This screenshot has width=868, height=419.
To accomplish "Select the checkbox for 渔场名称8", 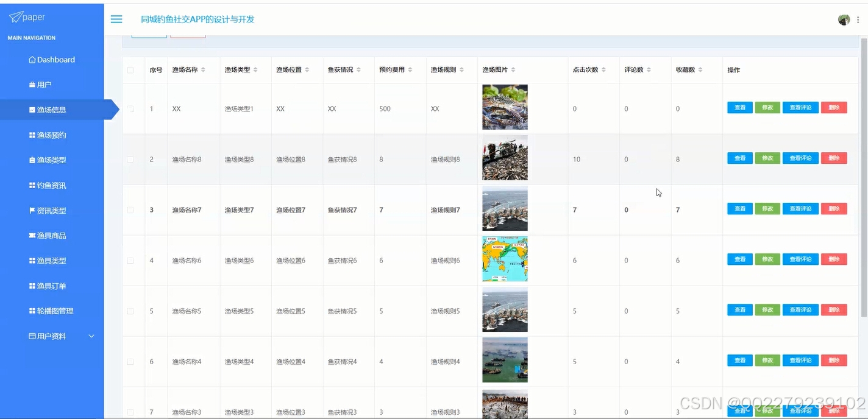I will (132, 159).
